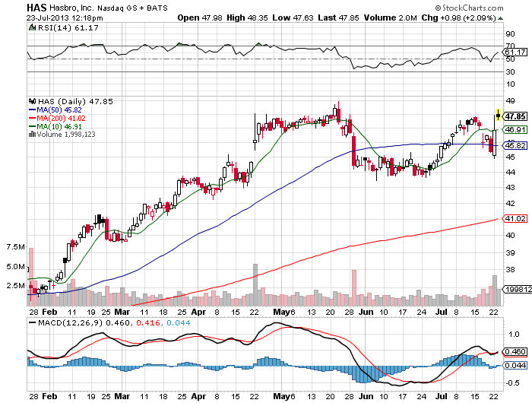
Task: Click the 49 price axis label
Action: 510,101
